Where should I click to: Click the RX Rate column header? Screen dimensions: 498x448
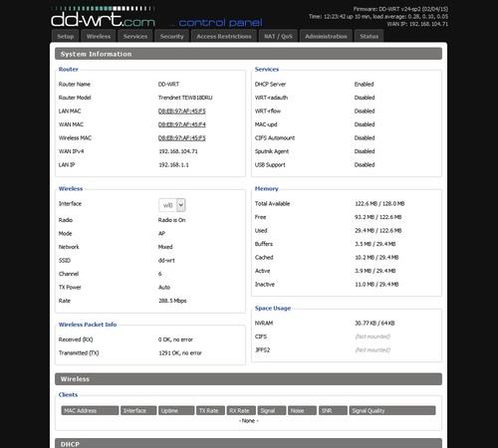coord(241,410)
